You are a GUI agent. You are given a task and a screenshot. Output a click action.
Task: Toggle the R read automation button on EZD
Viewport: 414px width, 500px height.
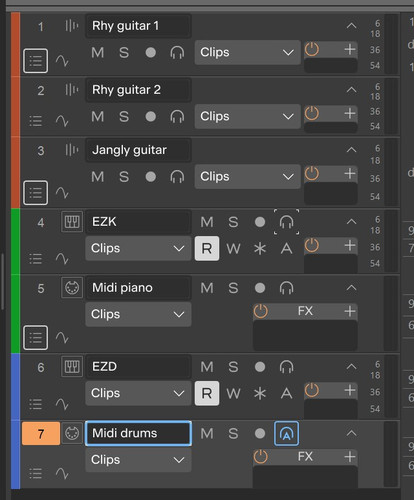pyautogui.click(x=207, y=393)
